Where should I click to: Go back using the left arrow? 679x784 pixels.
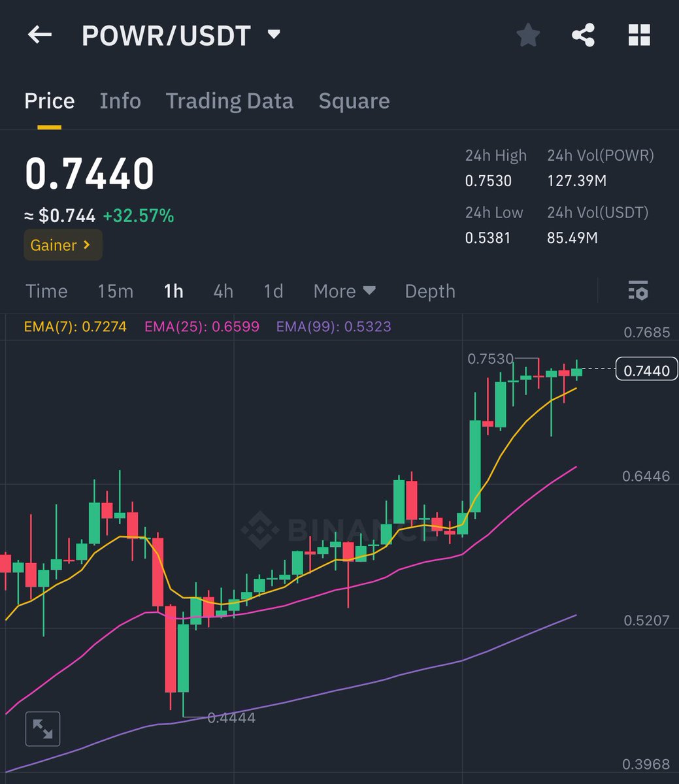pyautogui.click(x=39, y=35)
